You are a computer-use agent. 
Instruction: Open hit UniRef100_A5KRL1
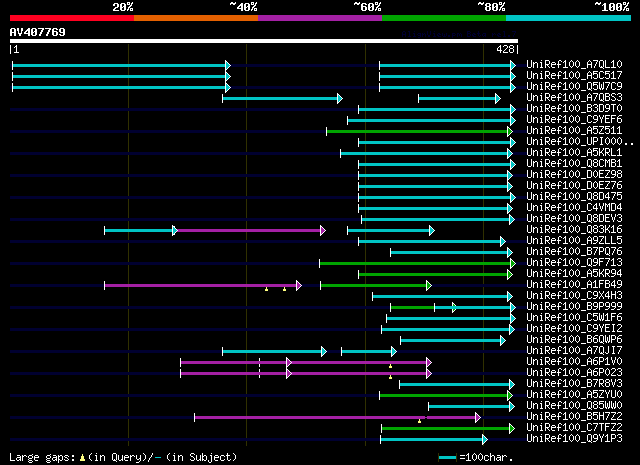(574, 152)
